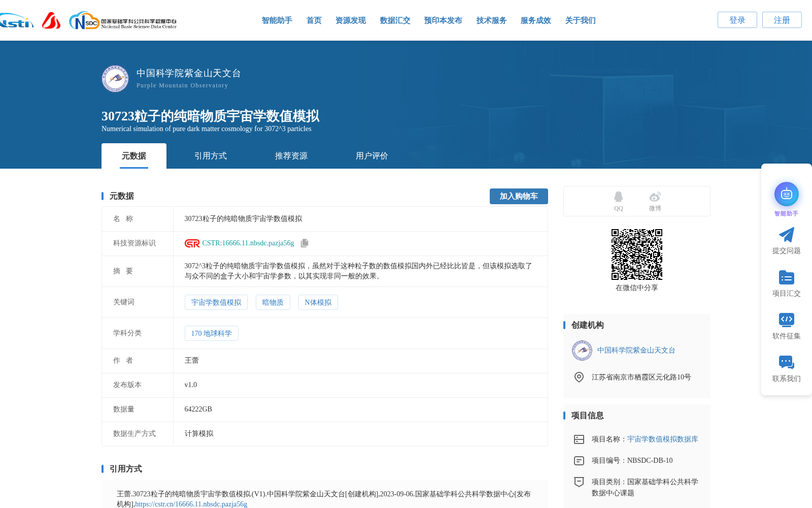Click 软件征集 label in sidebar

click(x=787, y=336)
